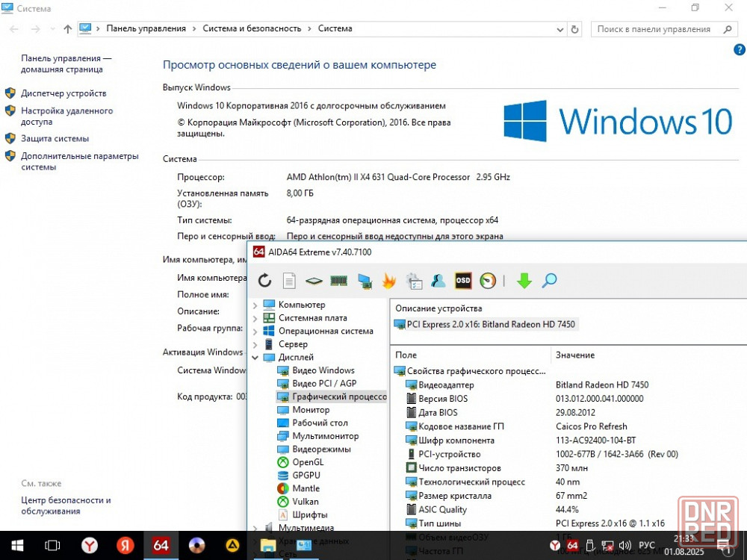Open Task View on the taskbar
The image size is (747, 560).
click(x=52, y=545)
